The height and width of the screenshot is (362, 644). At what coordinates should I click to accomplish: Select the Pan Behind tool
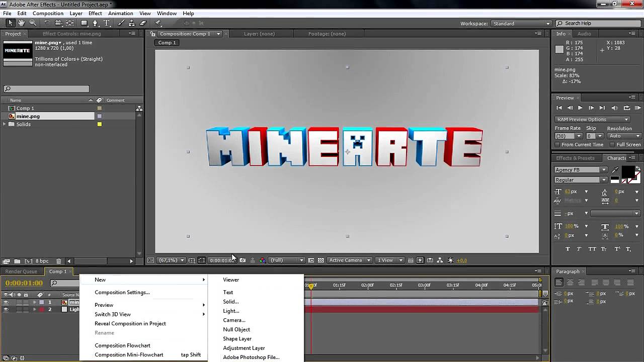(70, 23)
